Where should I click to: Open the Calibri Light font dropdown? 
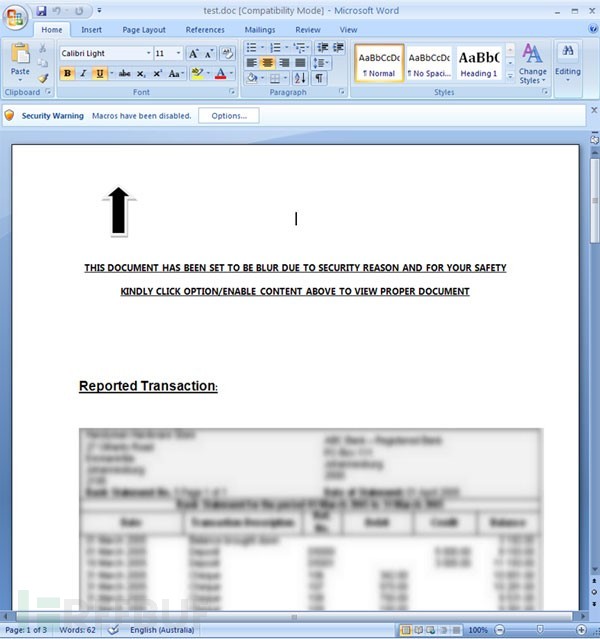(x=148, y=53)
